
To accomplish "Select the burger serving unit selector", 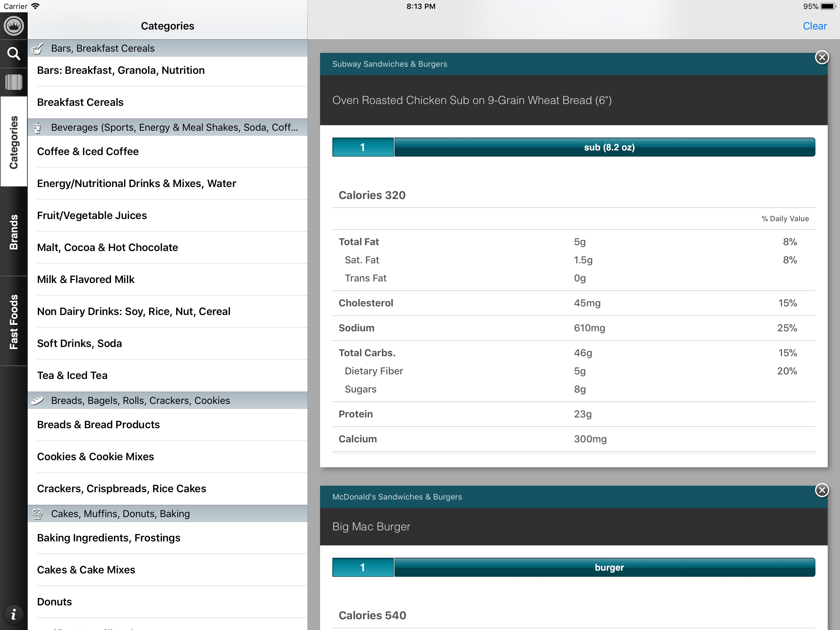I will pyautogui.click(x=604, y=567).
